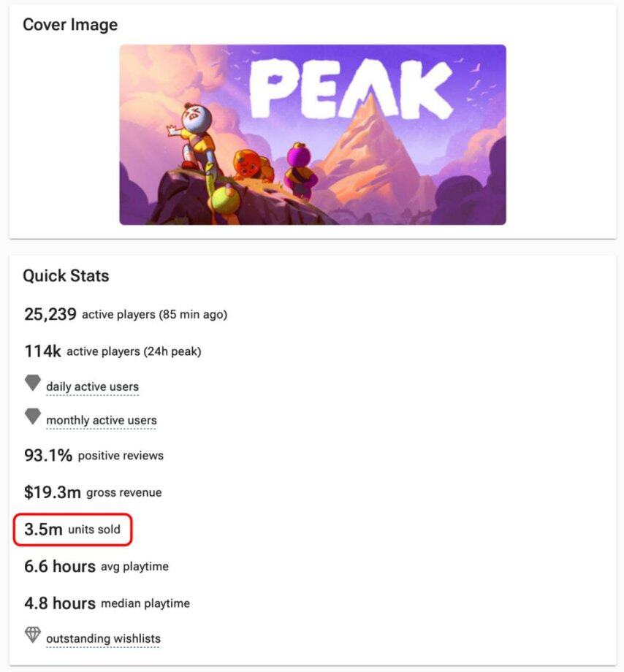The width and height of the screenshot is (624, 672).
Task: Select the 25,239 active players count
Action: pyautogui.click(x=50, y=315)
